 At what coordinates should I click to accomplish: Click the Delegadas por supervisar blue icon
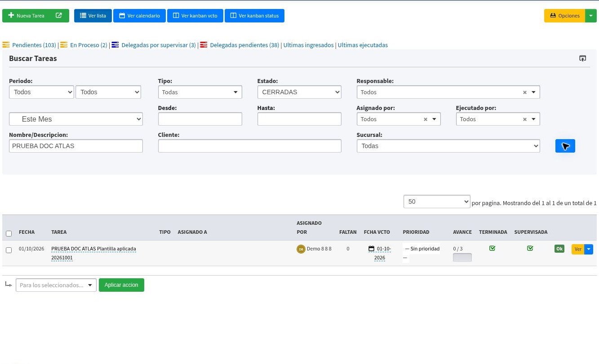(115, 45)
